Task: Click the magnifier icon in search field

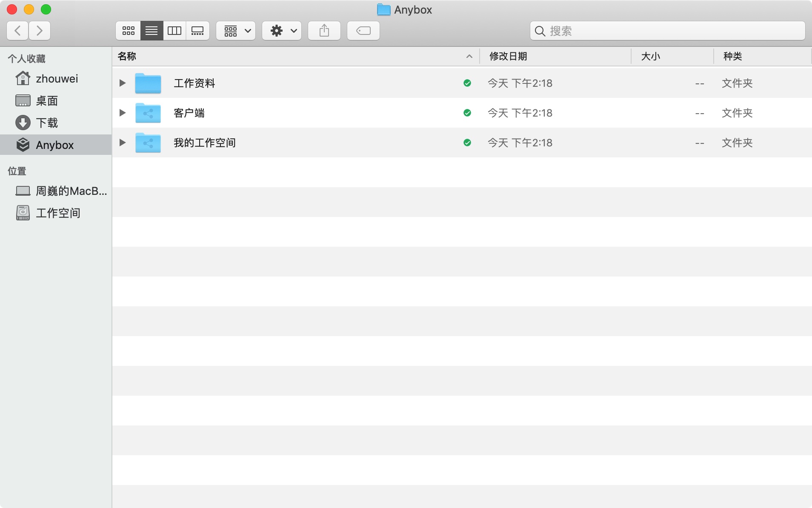Action: click(x=540, y=31)
